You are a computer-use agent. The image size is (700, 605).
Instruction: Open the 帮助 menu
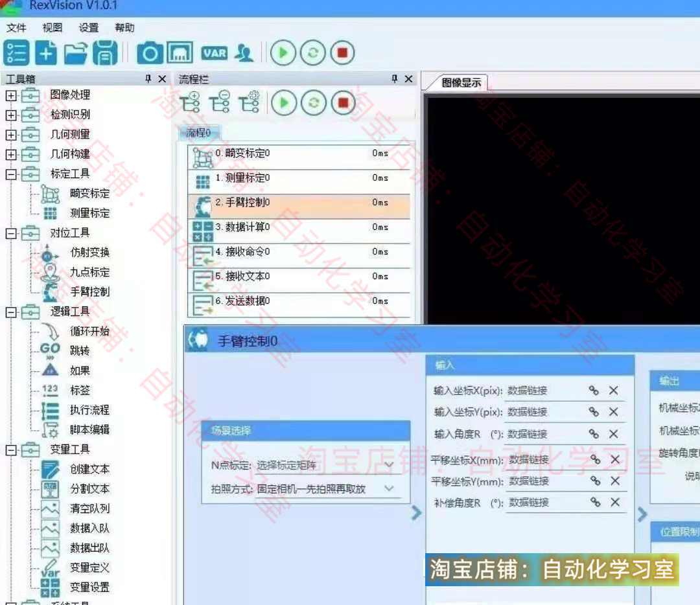pyautogui.click(x=124, y=28)
